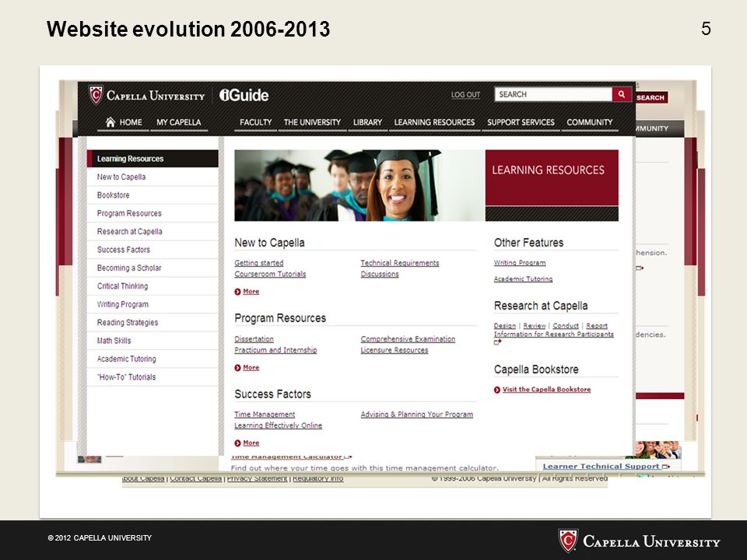This screenshot has height=560, width=747.
Task: Open SUPPORT SERVICES navigation item
Action: point(521,122)
